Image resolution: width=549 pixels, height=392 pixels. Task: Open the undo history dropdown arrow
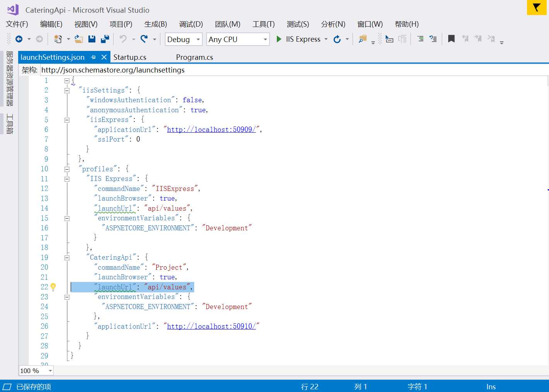[x=134, y=39]
